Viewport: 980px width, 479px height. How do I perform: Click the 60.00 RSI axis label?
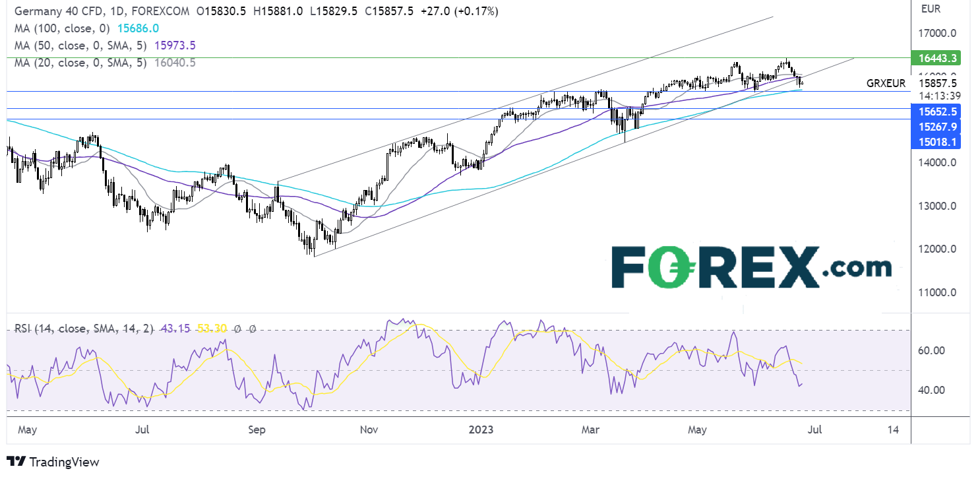[x=933, y=351]
